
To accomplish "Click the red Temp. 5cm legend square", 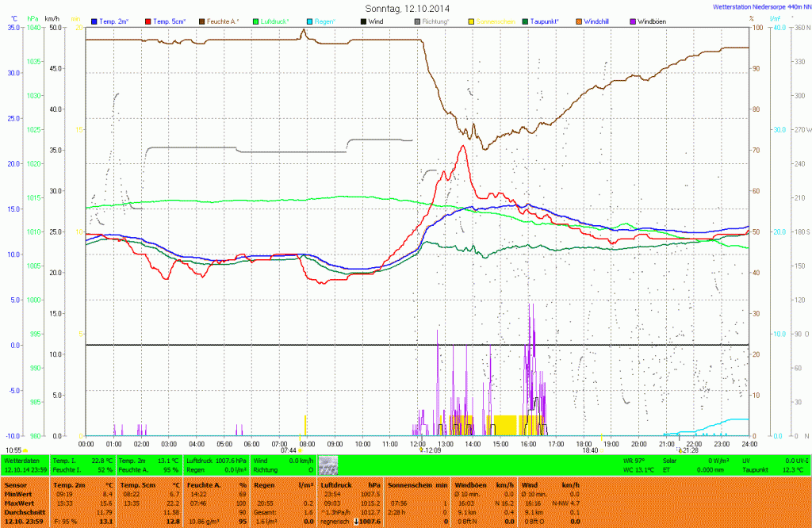I will 148,21.
